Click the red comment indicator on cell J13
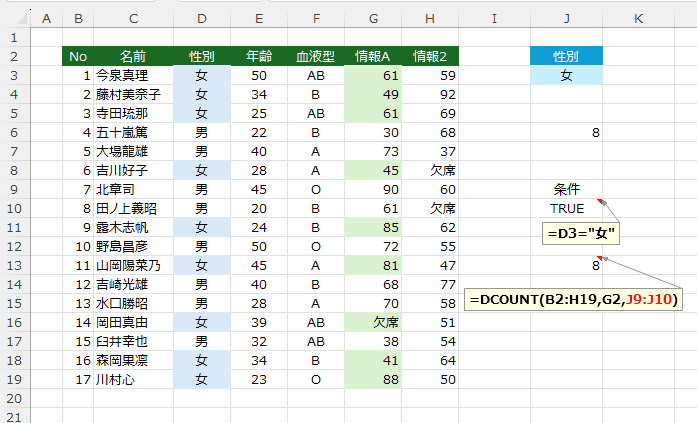This screenshot has height=423, width=697. coord(601,259)
